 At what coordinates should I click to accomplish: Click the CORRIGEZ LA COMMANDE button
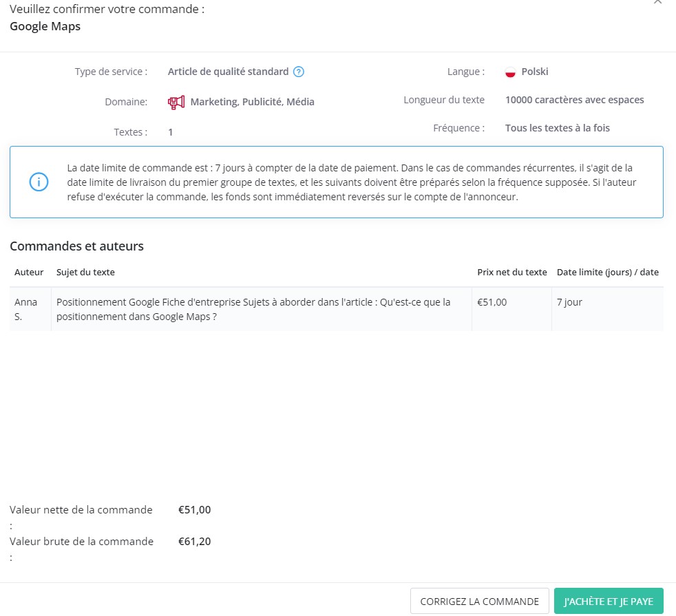[479, 601]
